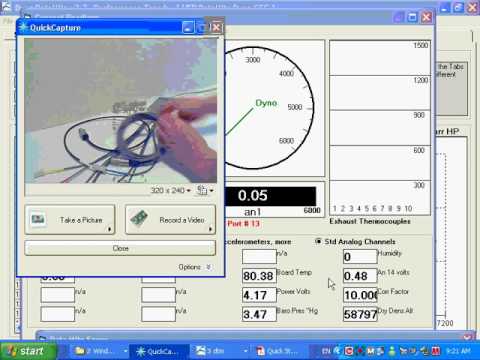Click the Quick St... taskbar button icon
The width and height of the screenshot is (480, 360).
261,351
